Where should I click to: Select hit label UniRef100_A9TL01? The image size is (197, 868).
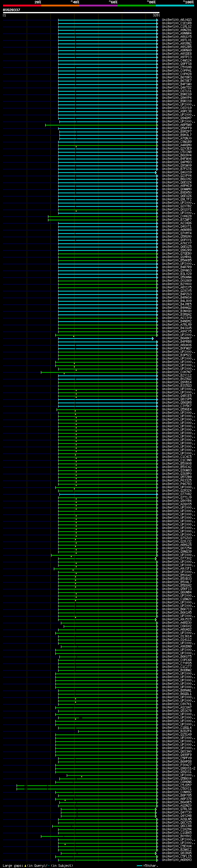tap(176, 40)
